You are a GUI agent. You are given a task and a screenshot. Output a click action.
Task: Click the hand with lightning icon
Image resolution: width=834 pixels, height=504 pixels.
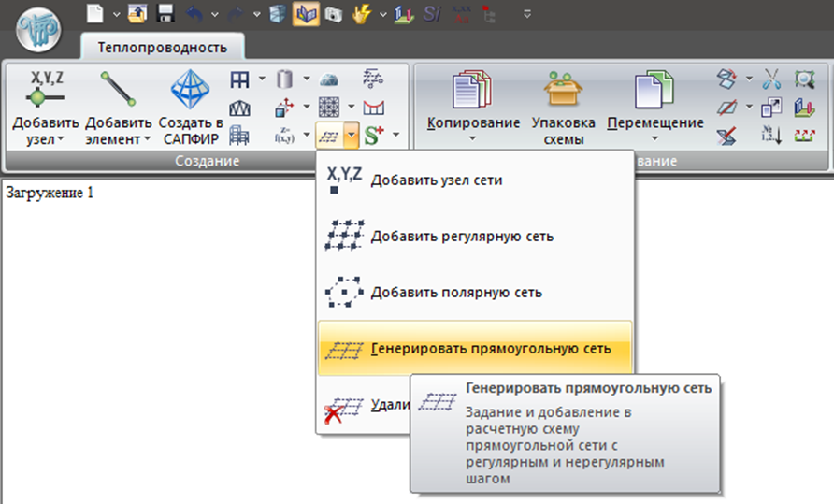[x=362, y=14]
